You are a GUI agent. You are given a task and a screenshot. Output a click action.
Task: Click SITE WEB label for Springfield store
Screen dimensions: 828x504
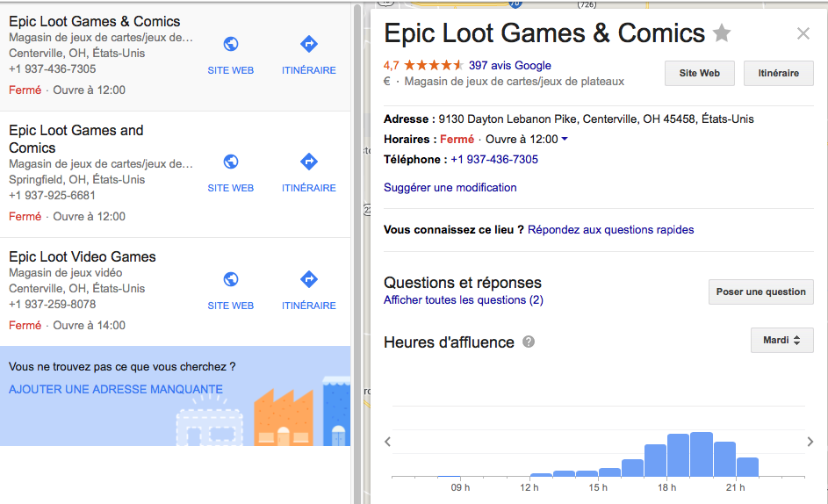[x=231, y=188]
